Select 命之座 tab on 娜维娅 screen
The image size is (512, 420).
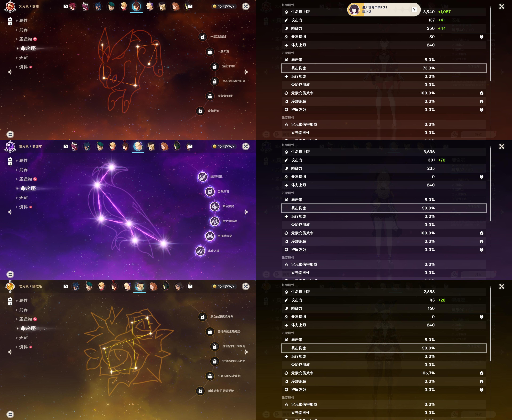click(28, 328)
